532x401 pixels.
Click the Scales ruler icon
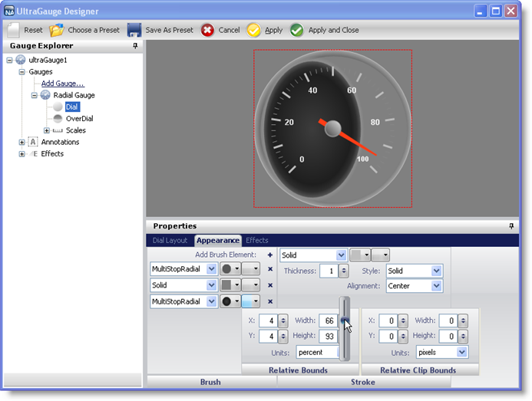(58, 130)
